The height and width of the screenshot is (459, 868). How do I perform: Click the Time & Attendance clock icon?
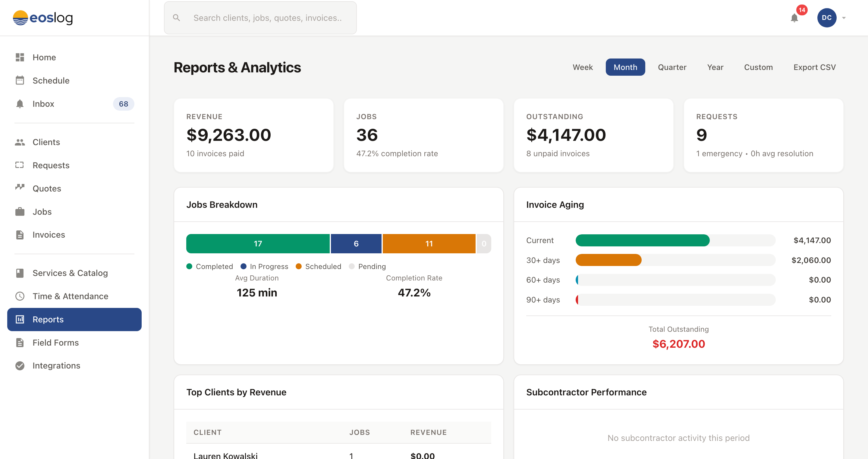(20, 296)
